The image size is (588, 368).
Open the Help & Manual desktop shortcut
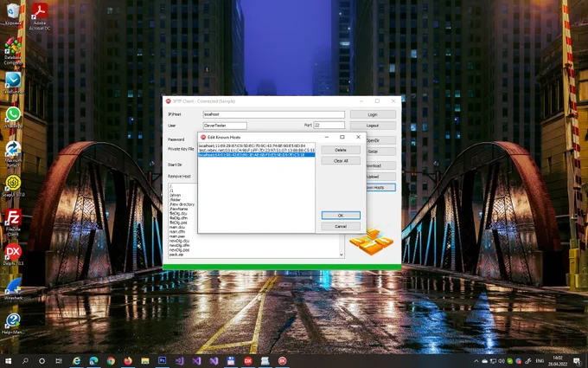click(13, 322)
